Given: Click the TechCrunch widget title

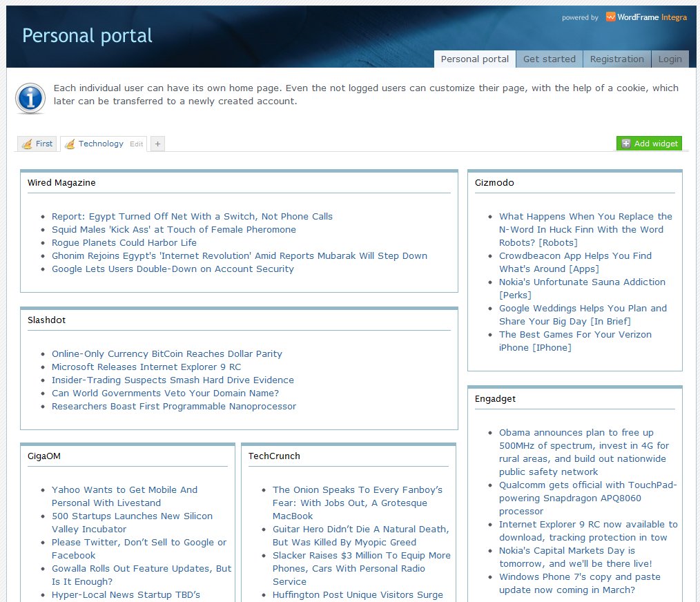Looking at the screenshot, I should 274,456.
